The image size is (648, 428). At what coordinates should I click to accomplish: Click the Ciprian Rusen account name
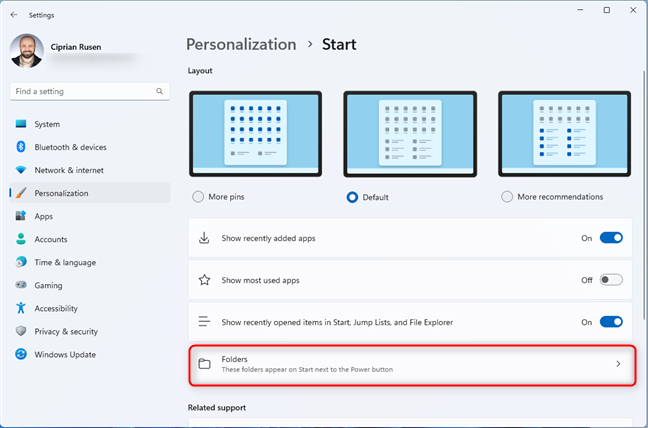click(76, 47)
